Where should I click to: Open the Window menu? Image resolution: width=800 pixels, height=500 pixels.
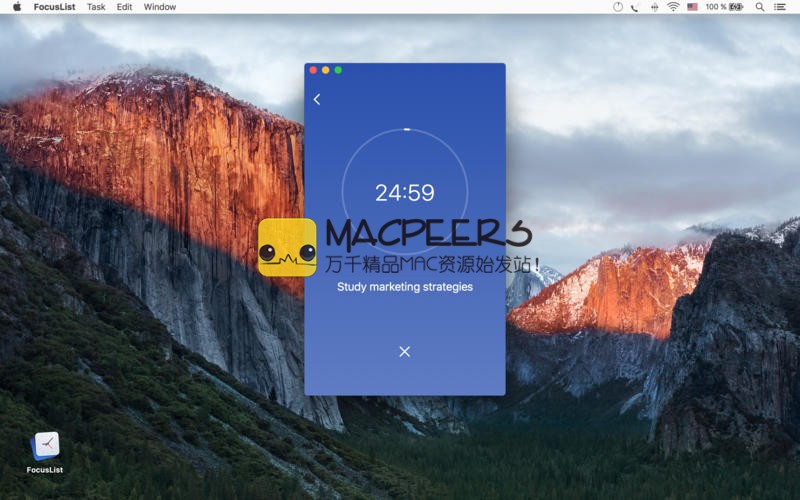click(x=160, y=7)
